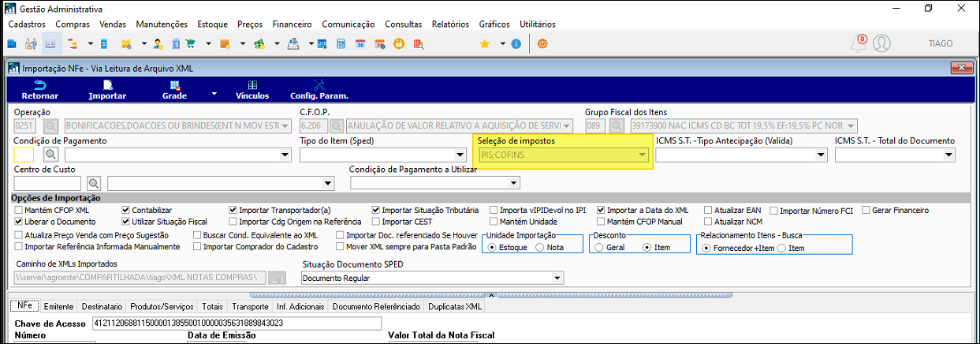Click the green shopping cart icon
Screen dimensions: 980x344
(191, 43)
